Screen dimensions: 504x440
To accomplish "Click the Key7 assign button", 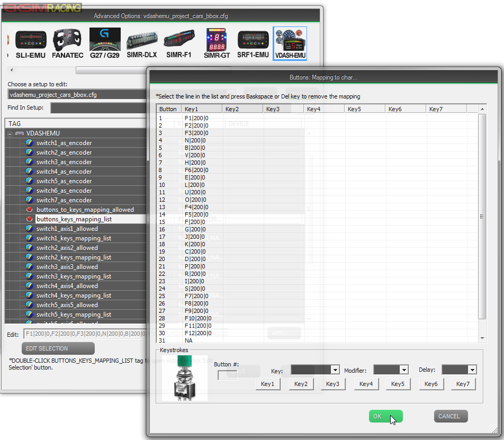I will tap(463, 384).
